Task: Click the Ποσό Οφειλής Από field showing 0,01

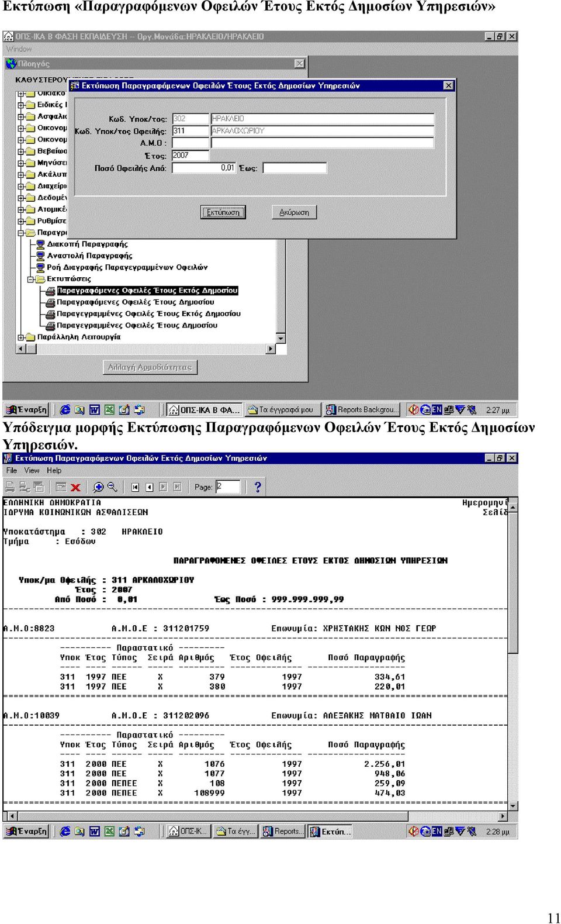Action: (204, 168)
